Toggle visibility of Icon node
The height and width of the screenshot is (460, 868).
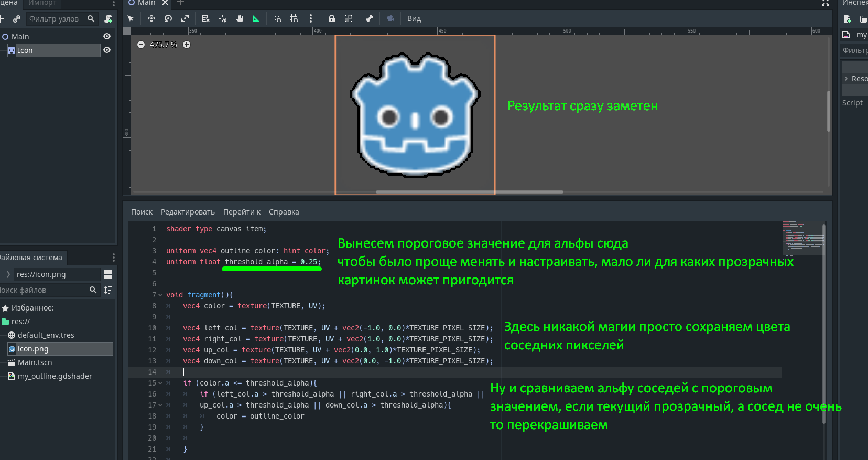(x=107, y=50)
